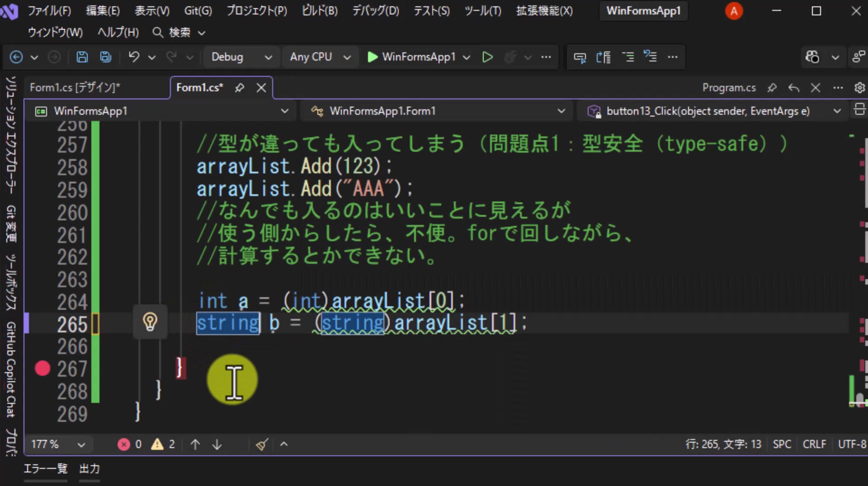Click the uncomment selected lines icon
The width and height of the screenshot is (868, 486).
(650, 57)
